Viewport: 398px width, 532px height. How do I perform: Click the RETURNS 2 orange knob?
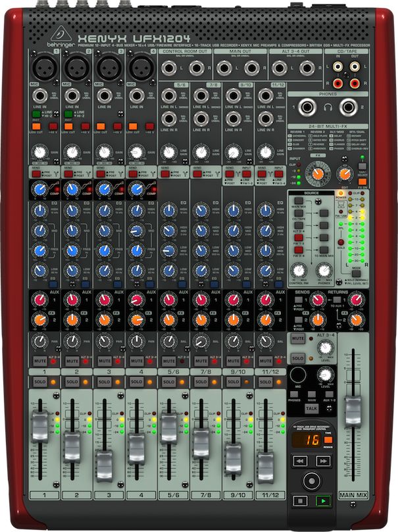[357, 319]
